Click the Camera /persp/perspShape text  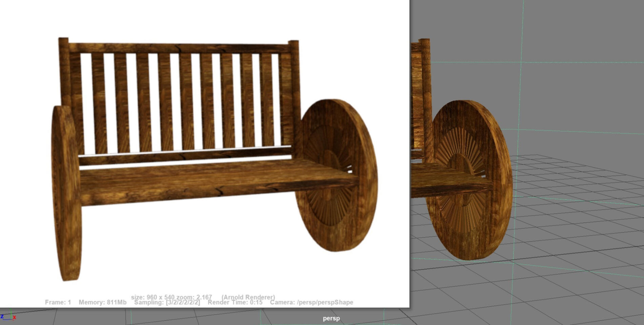(x=311, y=302)
